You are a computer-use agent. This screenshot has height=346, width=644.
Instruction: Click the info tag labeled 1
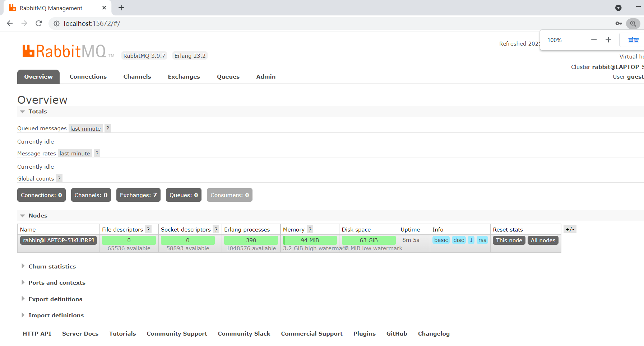point(471,240)
